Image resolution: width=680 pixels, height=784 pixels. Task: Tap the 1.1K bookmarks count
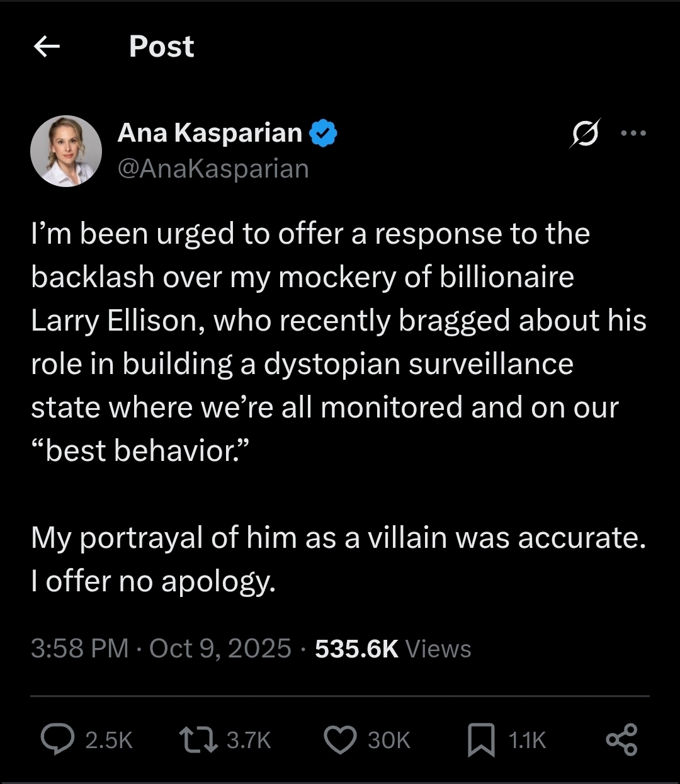click(x=527, y=740)
